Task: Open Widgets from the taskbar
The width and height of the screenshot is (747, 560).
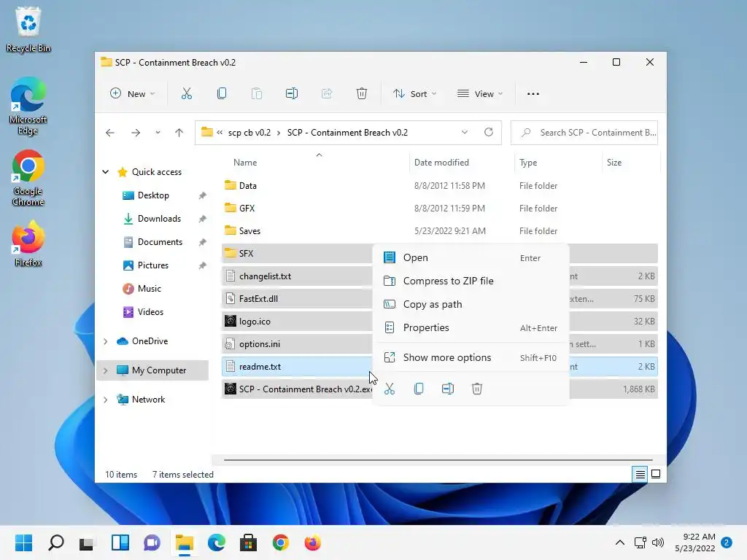Action: click(x=120, y=542)
